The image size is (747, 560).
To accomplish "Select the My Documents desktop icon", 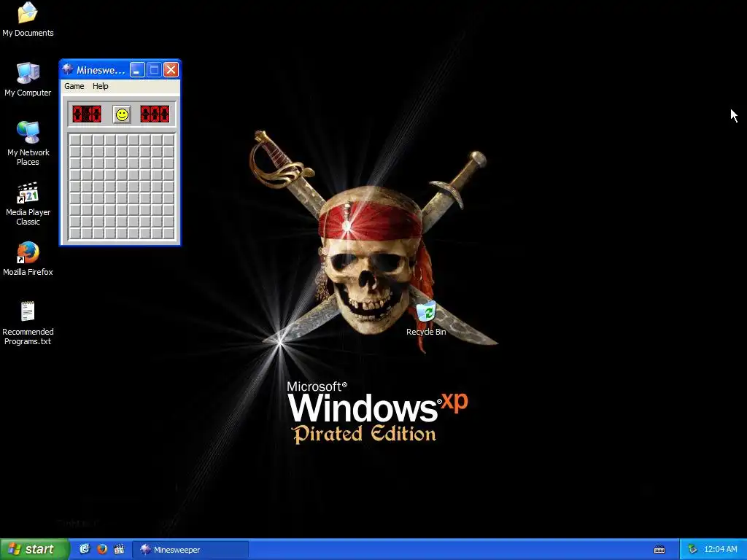I will (28, 20).
